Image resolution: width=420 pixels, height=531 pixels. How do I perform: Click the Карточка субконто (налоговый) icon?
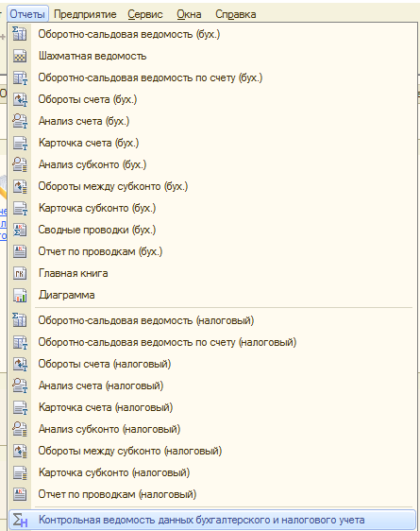(x=20, y=472)
